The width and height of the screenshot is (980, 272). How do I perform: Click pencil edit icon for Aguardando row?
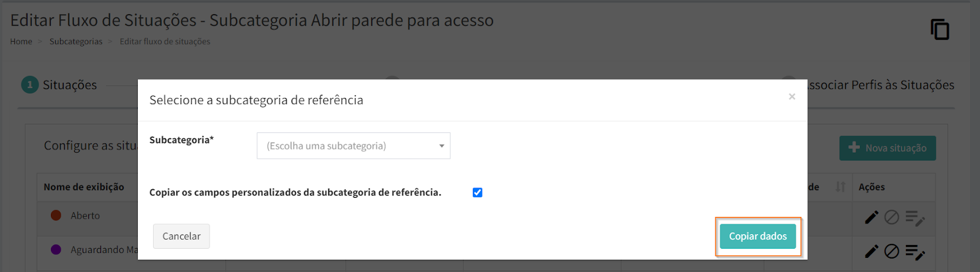click(872, 251)
